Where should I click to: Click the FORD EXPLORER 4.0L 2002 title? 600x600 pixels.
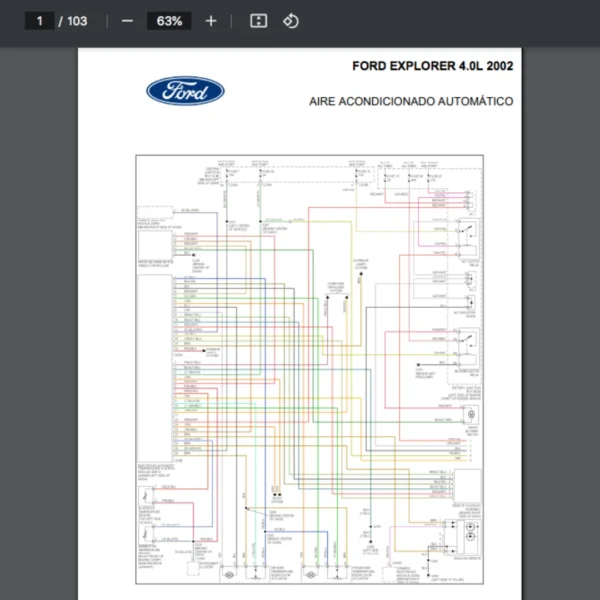point(432,67)
